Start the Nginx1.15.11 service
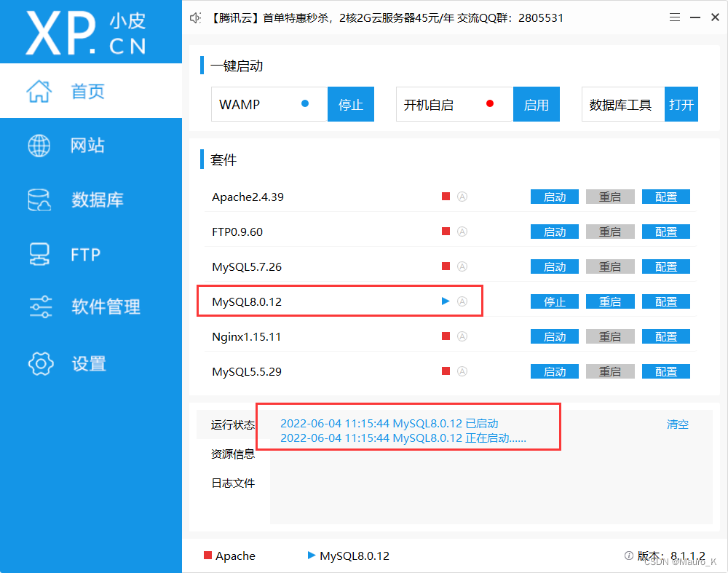This screenshot has width=728, height=573. (x=554, y=336)
